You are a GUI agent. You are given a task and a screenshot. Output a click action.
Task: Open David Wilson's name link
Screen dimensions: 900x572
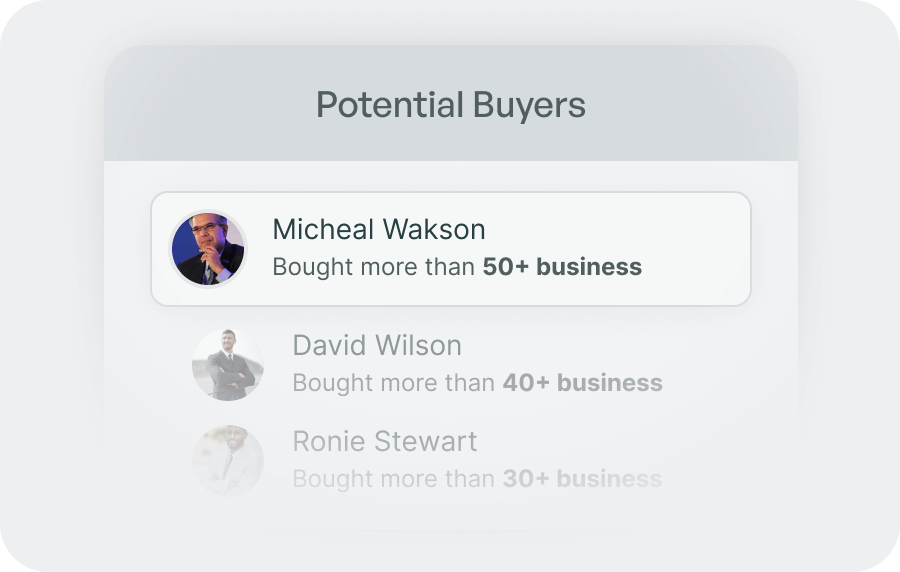(377, 346)
